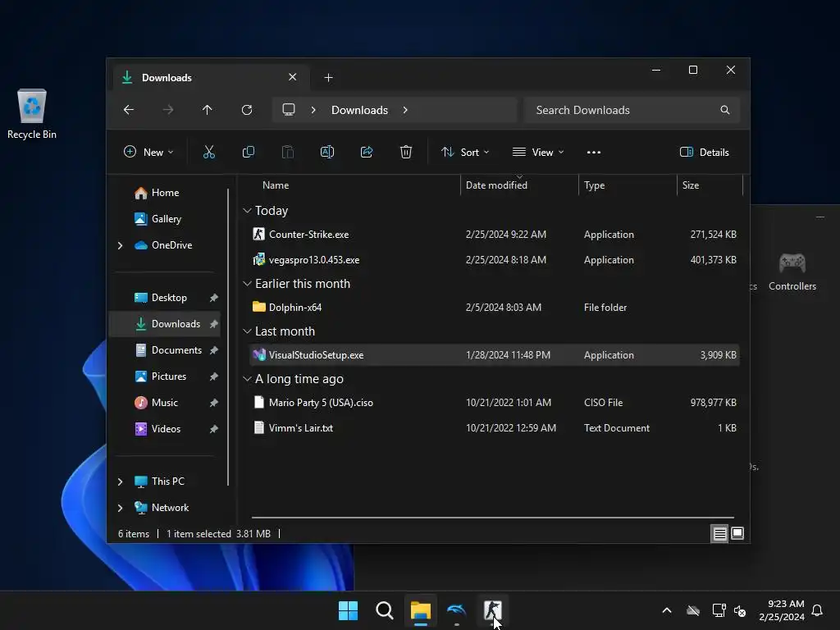Unpin Desktop from quick access
The height and width of the screenshot is (630, 840).
(x=214, y=298)
